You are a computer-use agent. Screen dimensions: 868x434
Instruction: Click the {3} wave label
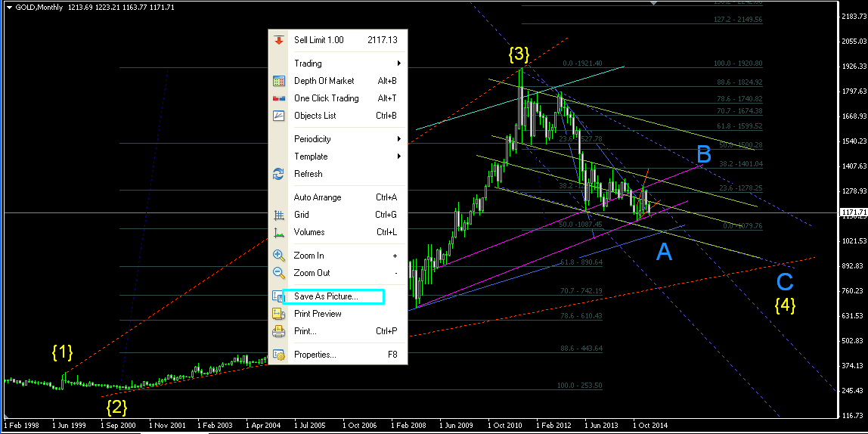coord(519,54)
